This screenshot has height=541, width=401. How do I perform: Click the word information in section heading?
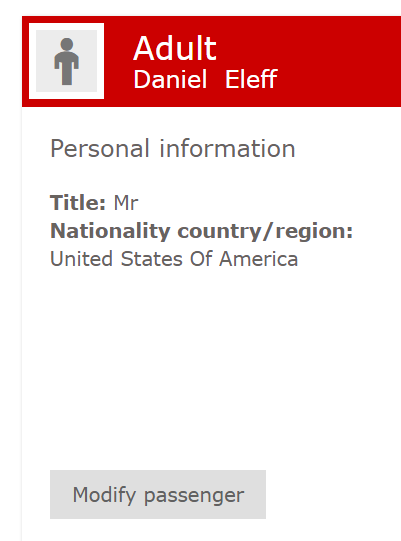pyautogui.click(x=227, y=149)
